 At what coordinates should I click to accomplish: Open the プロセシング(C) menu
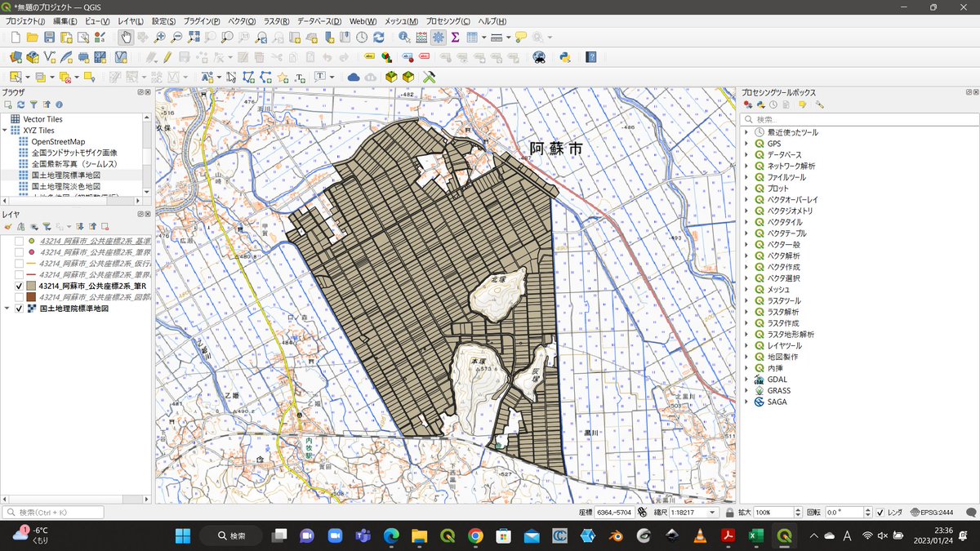tap(448, 20)
